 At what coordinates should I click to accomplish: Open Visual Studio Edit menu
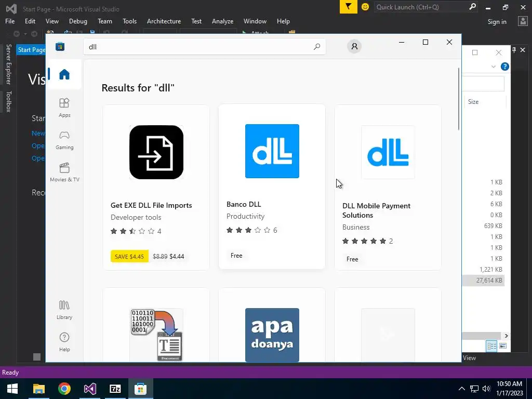point(30,21)
